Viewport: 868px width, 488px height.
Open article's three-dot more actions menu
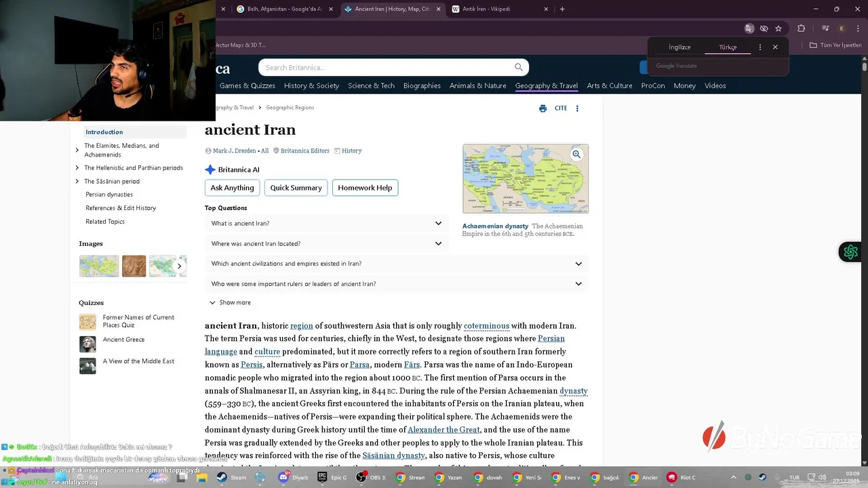[x=577, y=108]
